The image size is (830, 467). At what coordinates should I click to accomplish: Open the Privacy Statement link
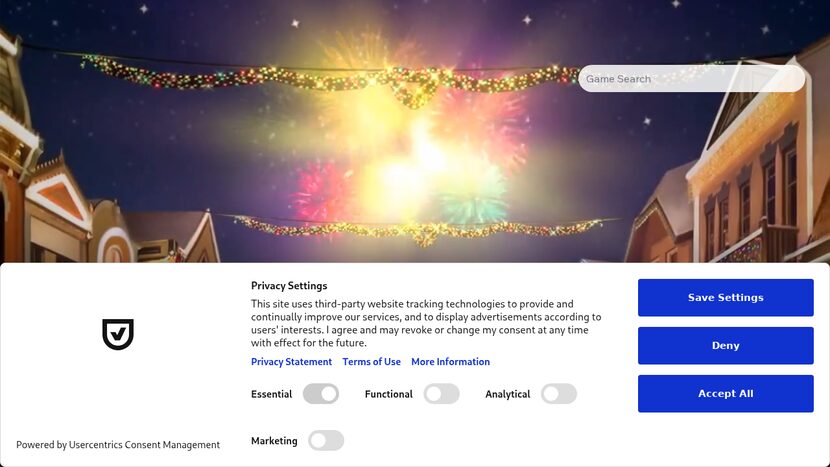(291, 362)
